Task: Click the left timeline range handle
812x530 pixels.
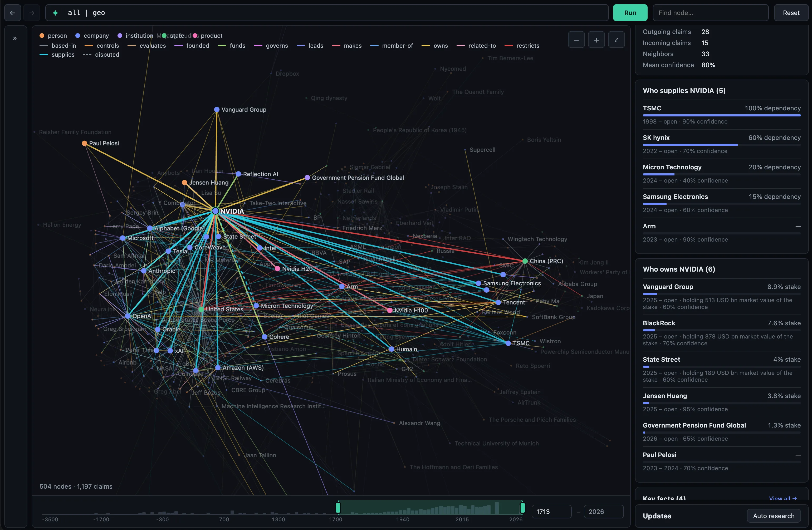Action: point(338,508)
